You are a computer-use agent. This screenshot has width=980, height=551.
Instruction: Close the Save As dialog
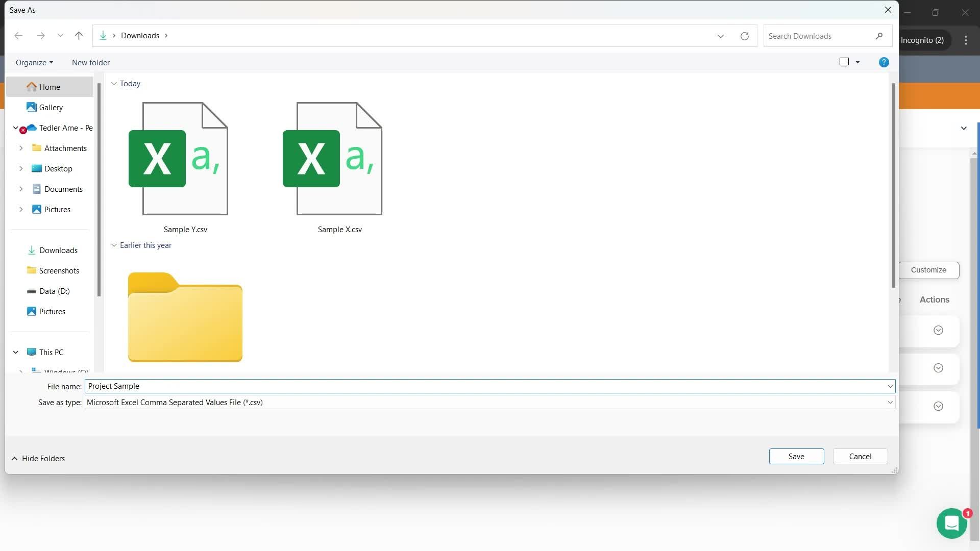(x=888, y=10)
